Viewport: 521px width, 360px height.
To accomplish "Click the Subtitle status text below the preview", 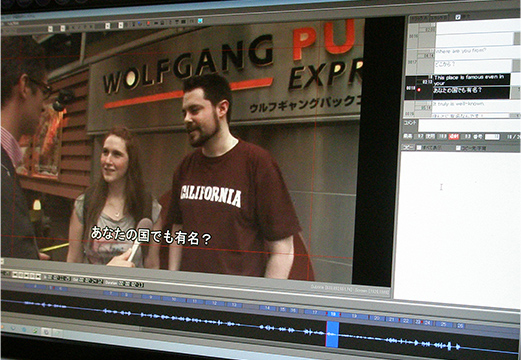I will pos(331,287).
